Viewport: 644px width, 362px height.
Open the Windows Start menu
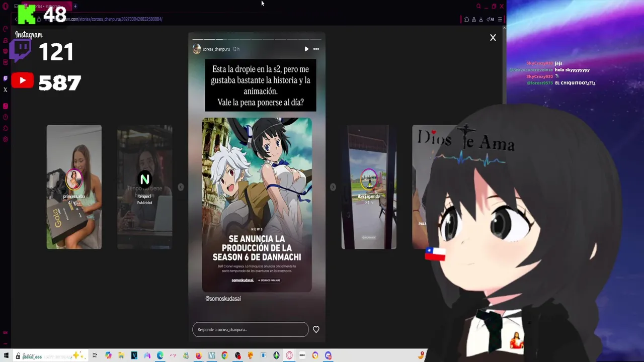click(6, 355)
